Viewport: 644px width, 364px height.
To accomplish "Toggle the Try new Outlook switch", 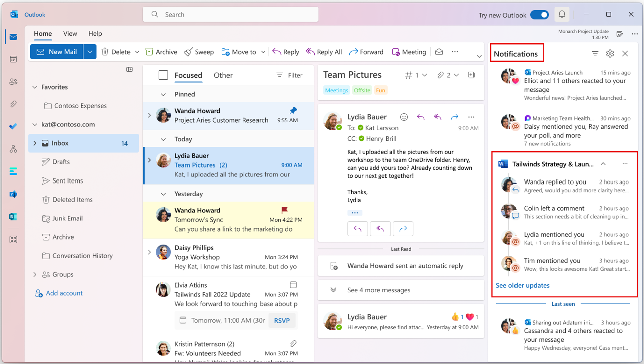I will coord(539,15).
